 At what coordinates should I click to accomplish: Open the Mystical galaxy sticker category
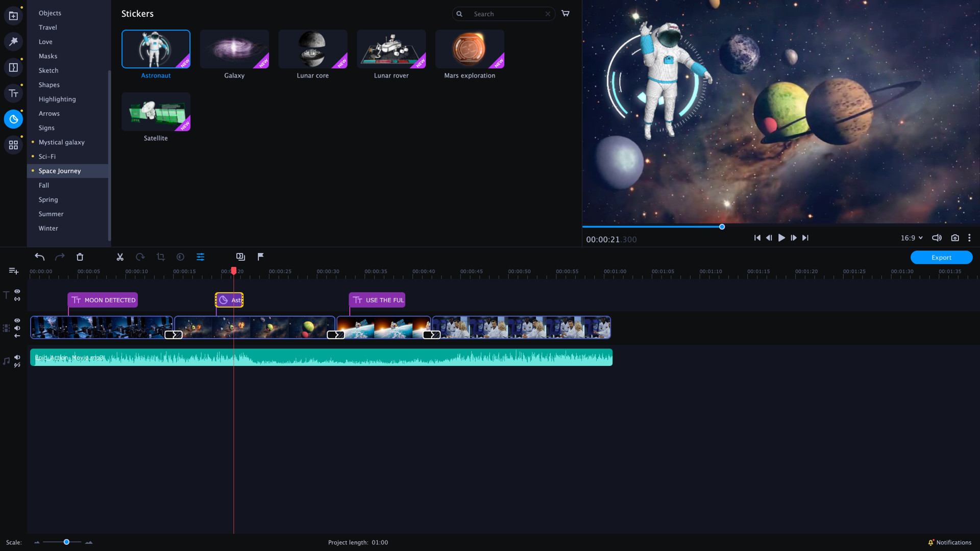(61, 142)
